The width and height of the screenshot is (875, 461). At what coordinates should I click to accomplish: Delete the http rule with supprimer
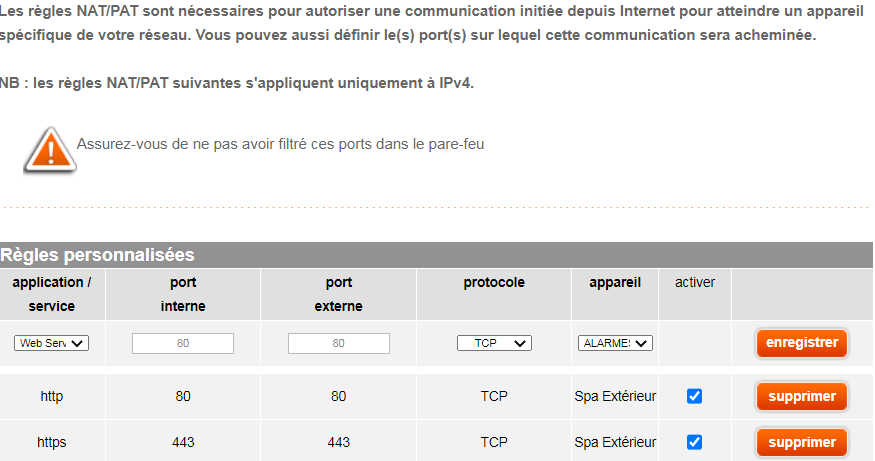(802, 396)
